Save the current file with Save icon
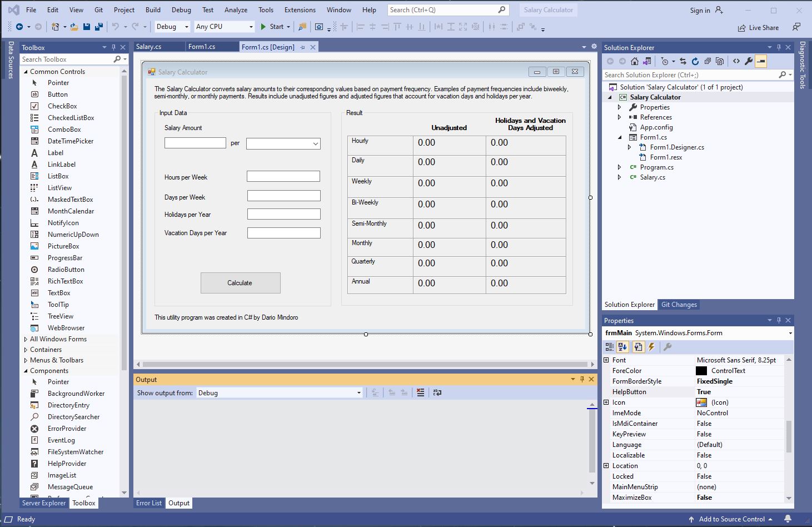 [x=87, y=27]
